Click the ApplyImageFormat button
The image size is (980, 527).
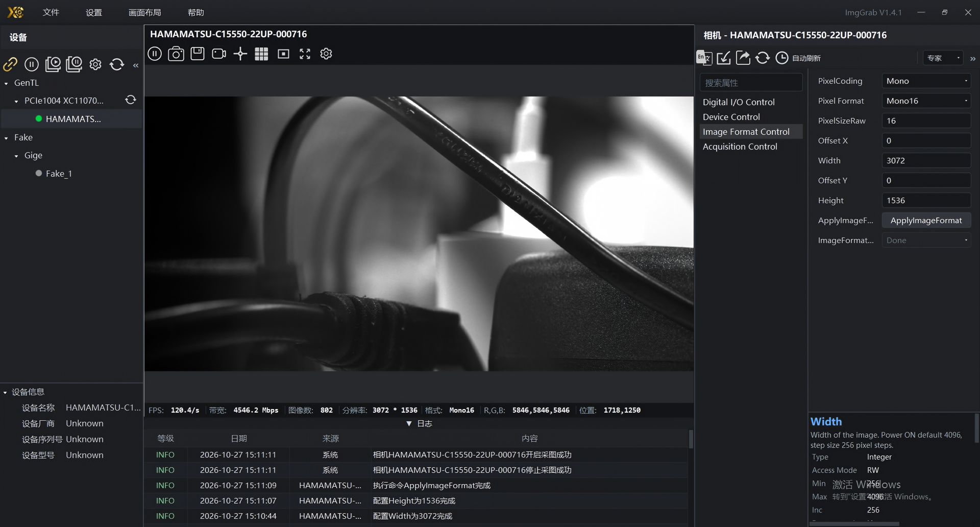tap(926, 220)
